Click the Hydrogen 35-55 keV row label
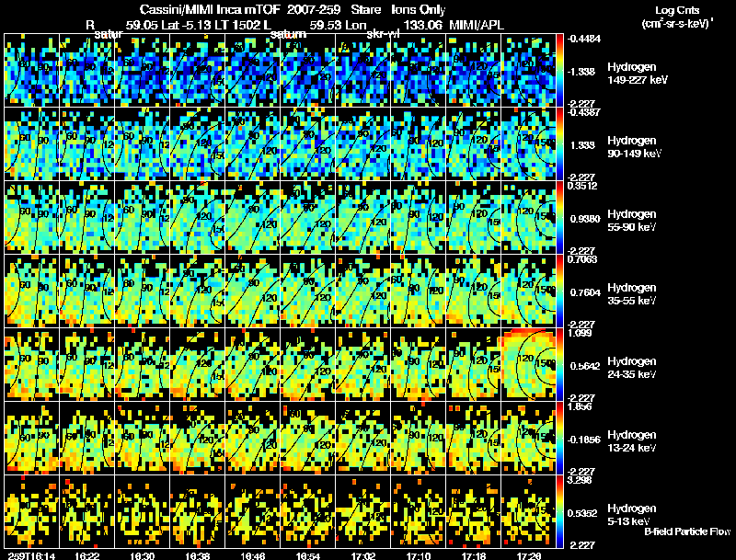The width and height of the screenshot is (736, 560). click(x=632, y=294)
